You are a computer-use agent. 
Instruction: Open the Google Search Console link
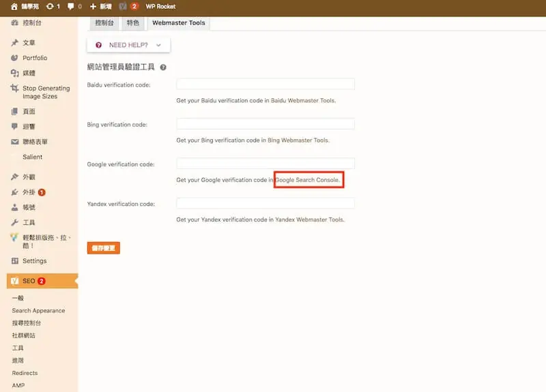point(306,180)
